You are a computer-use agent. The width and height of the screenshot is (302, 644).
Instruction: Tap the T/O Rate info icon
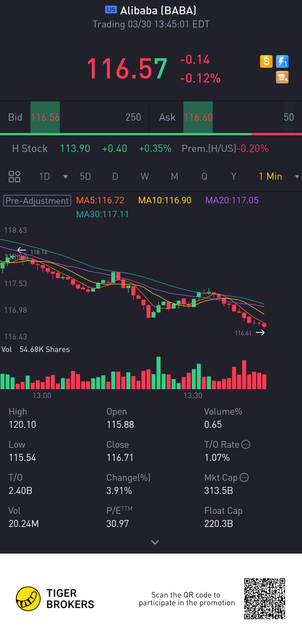click(x=246, y=444)
